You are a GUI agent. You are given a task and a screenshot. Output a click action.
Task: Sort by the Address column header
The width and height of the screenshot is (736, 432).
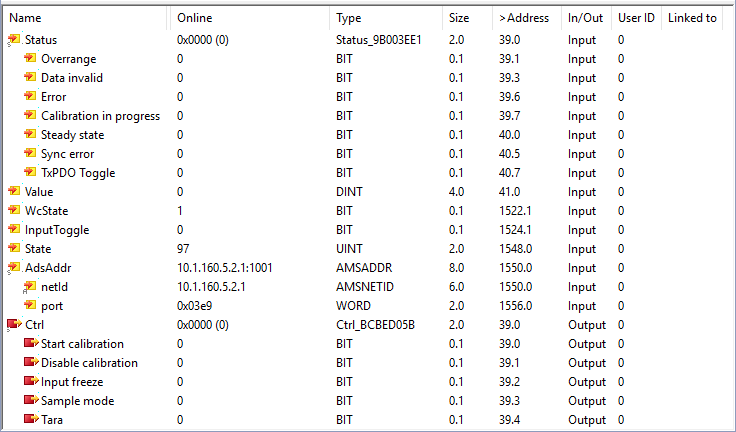524,18
